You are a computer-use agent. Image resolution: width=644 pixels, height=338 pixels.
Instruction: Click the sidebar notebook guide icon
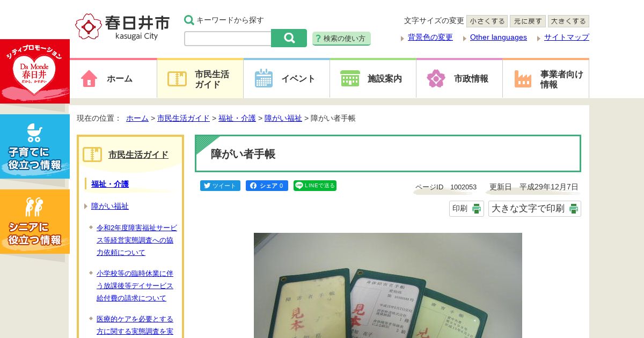pos(92,155)
